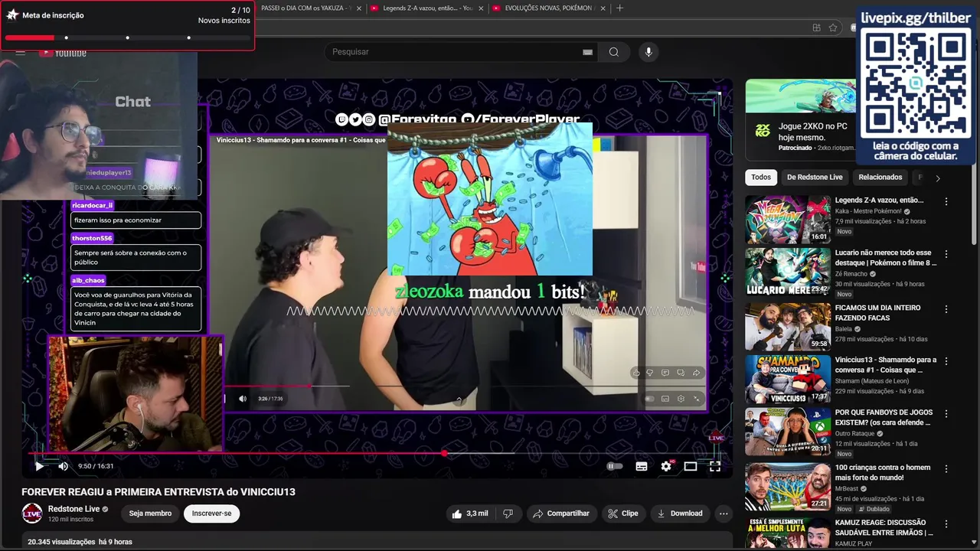
Task: Open the player settings gear
Action: tap(666, 466)
